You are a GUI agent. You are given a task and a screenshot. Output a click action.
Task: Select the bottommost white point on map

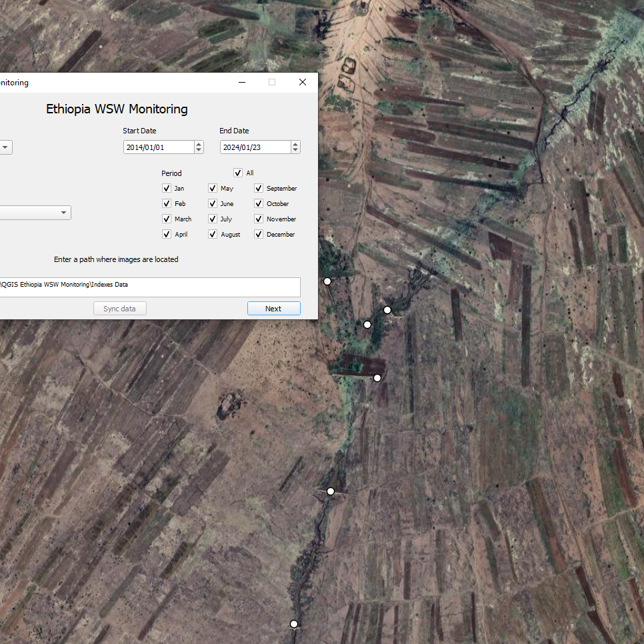pyautogui.click(x=294, y=624)
